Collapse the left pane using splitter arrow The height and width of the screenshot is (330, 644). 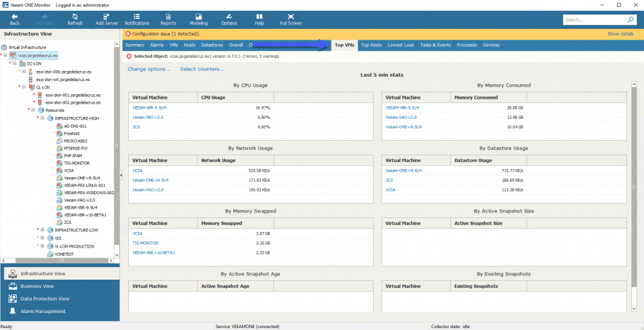(x=121, y=175)
